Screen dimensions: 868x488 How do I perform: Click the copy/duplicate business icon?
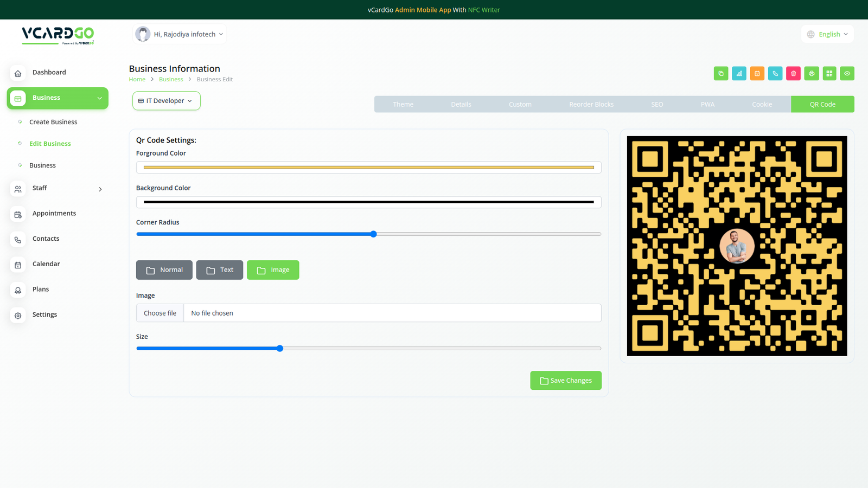pos(720,74)
